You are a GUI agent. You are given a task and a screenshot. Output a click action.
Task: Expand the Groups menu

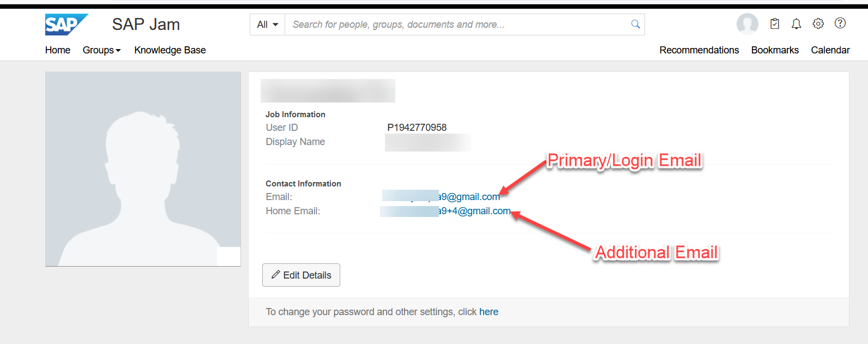pyautogui.click(x=101, y=50)
